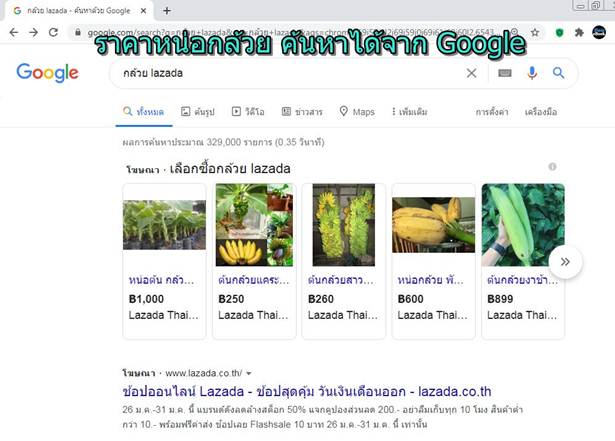The image size is (615, 441).
Task: Open the on-screen keyboard icon
Action: click(505, 73)
